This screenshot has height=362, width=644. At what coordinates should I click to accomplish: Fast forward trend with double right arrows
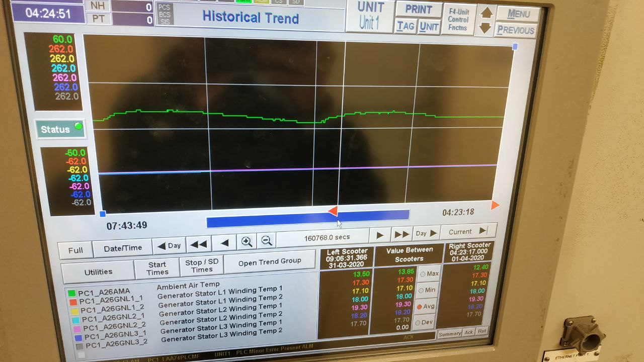click(401, 234)
